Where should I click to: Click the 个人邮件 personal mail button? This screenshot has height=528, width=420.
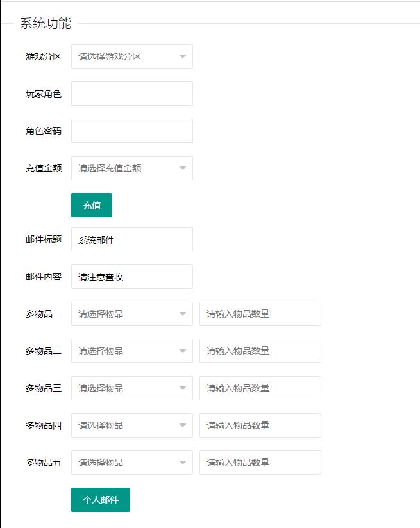click(x=100, y=498)
